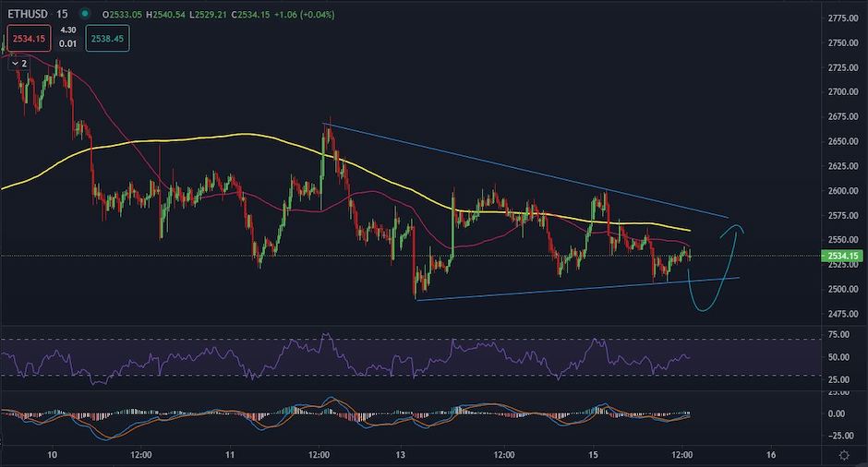The height and width of the screenshot is (467, 868).
Task: Click the close value C2534.15
Action: (250, 15)
